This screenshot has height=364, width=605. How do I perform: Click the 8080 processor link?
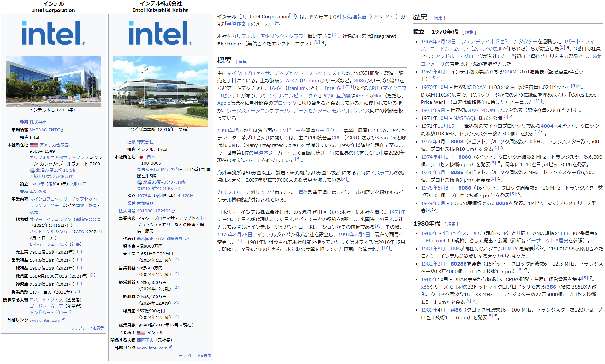[x=465, y=157]
